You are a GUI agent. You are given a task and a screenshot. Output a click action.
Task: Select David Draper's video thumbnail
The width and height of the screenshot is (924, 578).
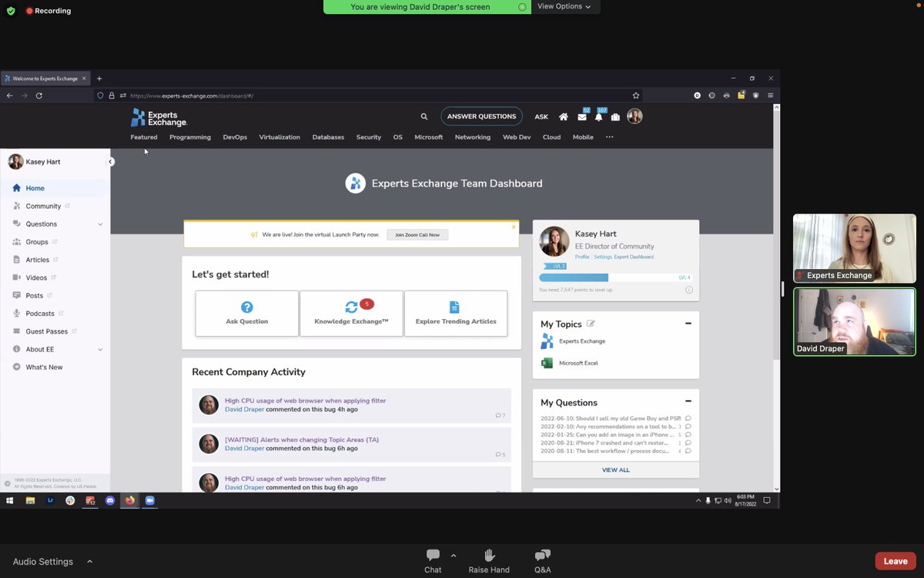[855, 322]
